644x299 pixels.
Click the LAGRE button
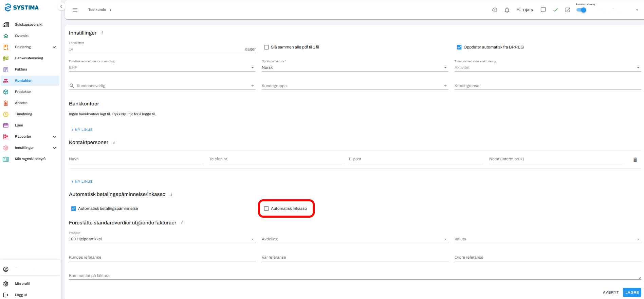click(632, 292)
